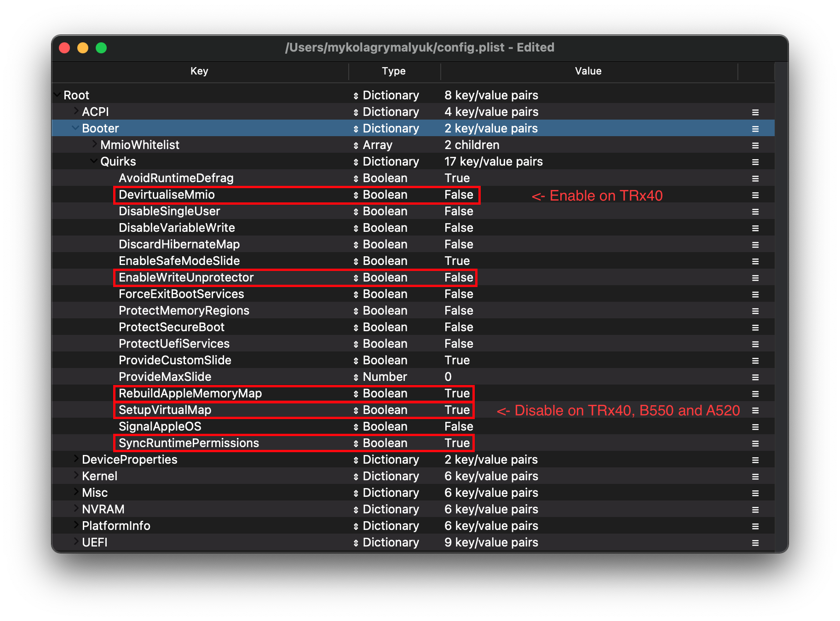This screenshot has height=621, width=840.
Task: Open row menu icon for EnableWriteUnprotector
Action: click(x=755, y=278)
